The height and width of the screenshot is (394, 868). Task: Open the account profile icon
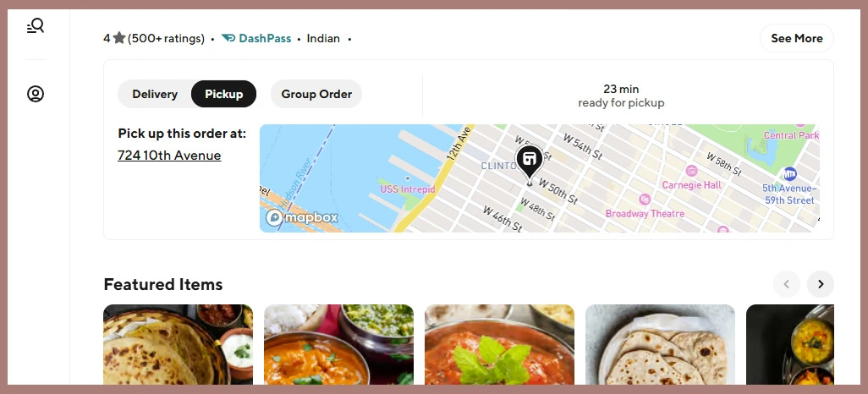click(36, 94)
